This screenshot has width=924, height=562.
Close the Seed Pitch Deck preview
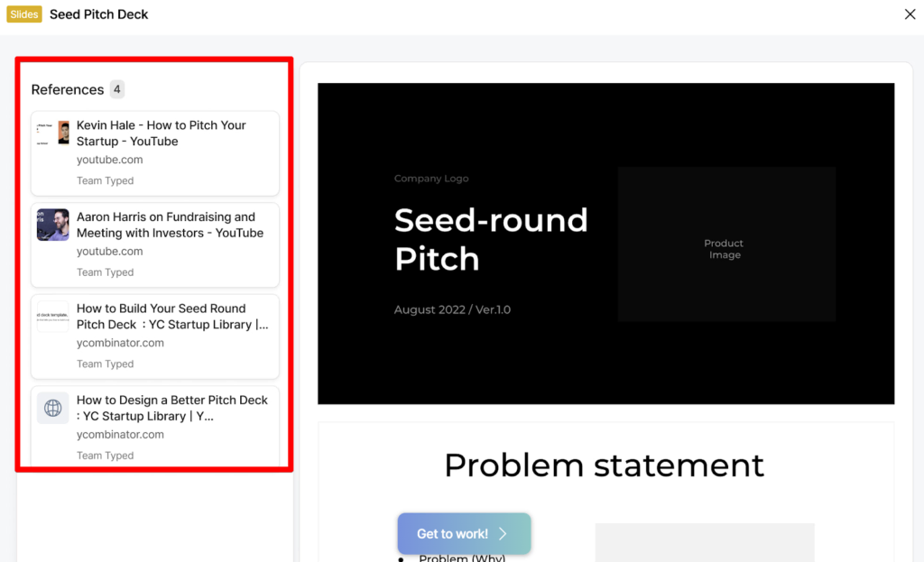pos(910,14)
